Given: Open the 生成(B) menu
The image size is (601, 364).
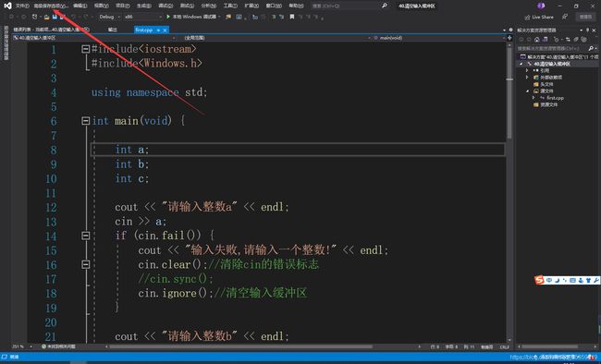Looking at the screenshot, I should point(144,6).
